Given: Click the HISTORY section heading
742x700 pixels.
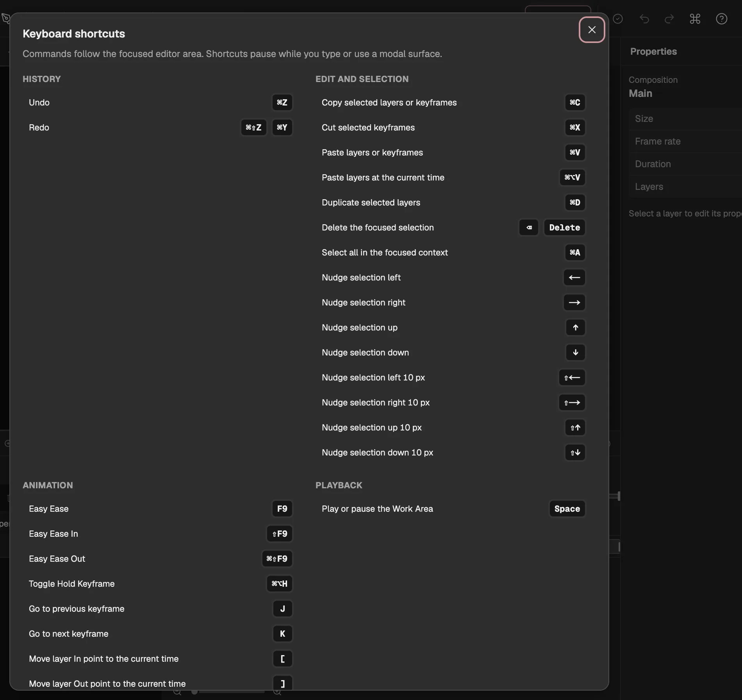Looking at the screenshot, I should [42, 79].
